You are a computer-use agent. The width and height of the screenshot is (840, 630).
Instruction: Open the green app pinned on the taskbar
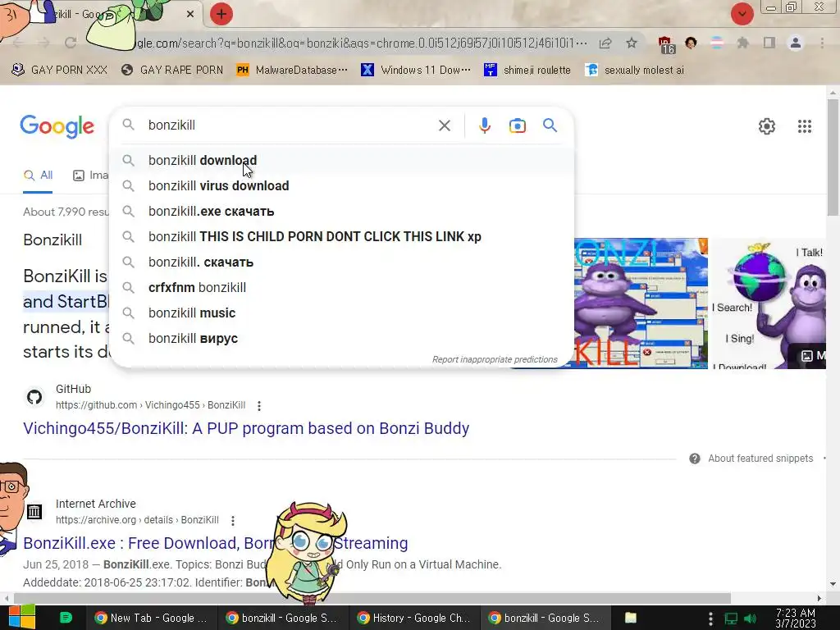[x=66, y=618]
